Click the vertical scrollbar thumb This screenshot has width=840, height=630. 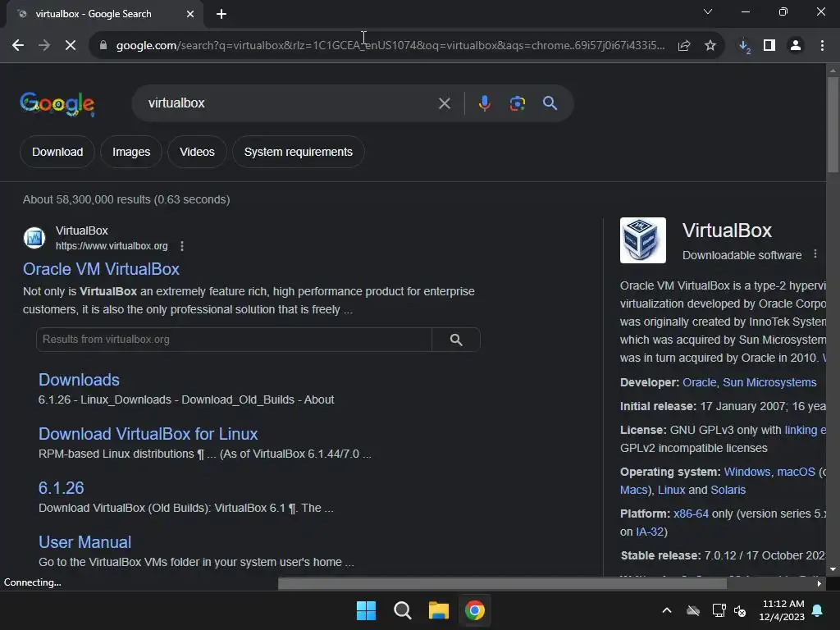tap(833, 125)
